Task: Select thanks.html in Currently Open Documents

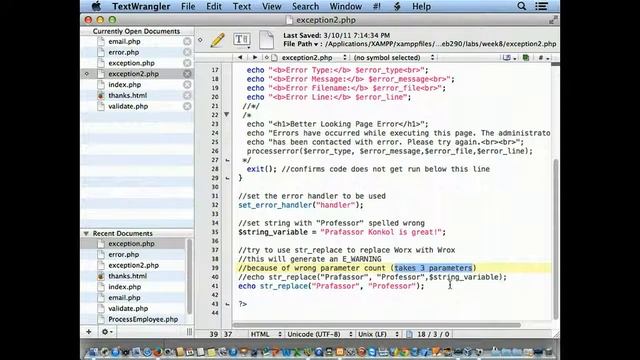Action: pos(127,95)
